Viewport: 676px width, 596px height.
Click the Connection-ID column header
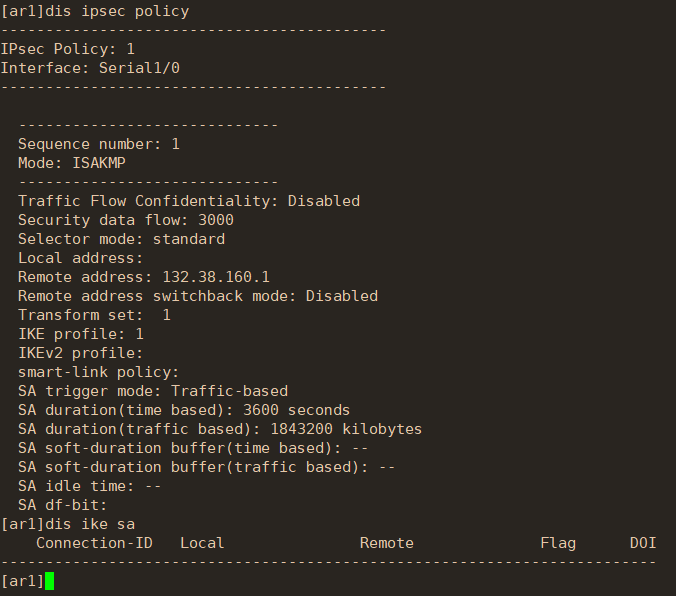click(x=94, y=543)
